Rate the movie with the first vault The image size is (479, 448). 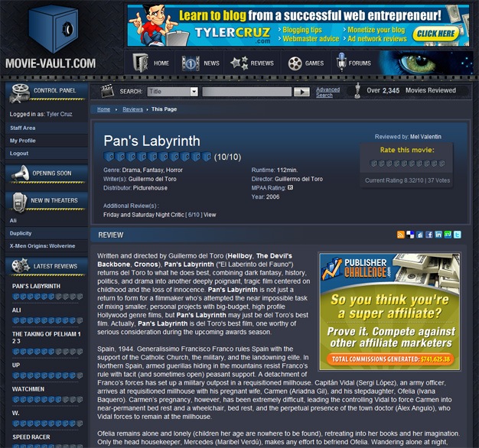click(373, 164)
